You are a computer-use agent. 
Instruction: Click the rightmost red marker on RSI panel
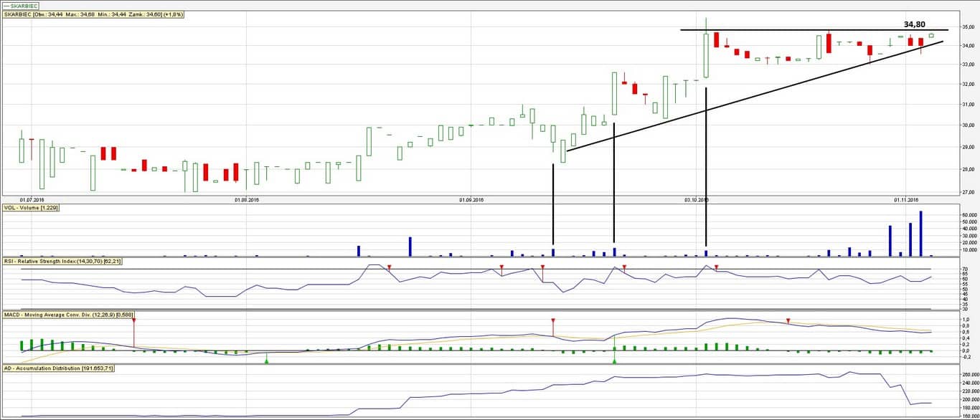pyautogui.click(x=716, y=267)
